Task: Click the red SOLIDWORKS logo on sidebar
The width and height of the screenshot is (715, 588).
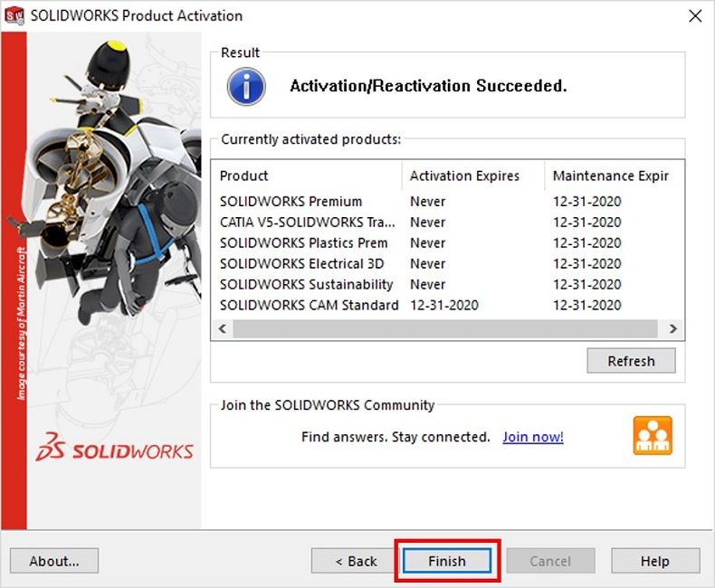Action: click(114, 450)
